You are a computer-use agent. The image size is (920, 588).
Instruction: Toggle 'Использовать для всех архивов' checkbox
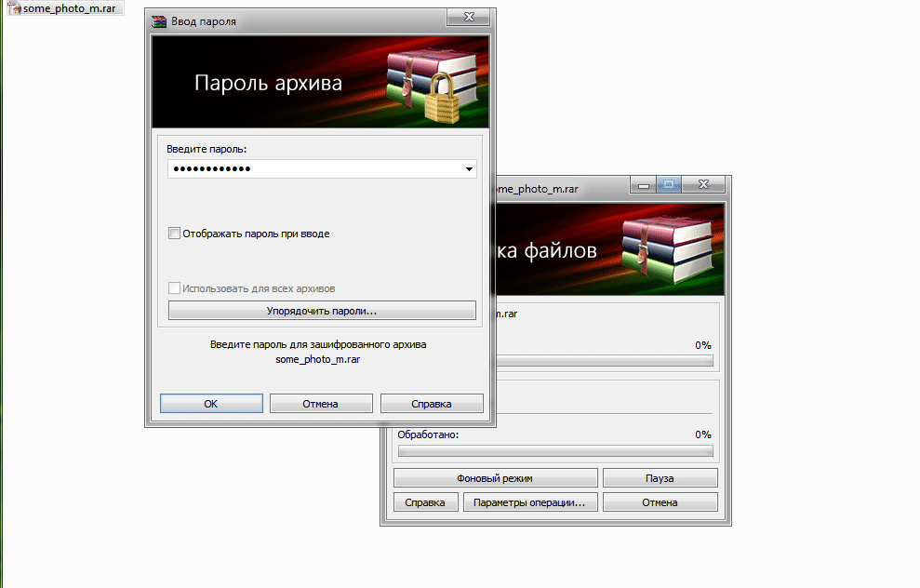[174, 288]
